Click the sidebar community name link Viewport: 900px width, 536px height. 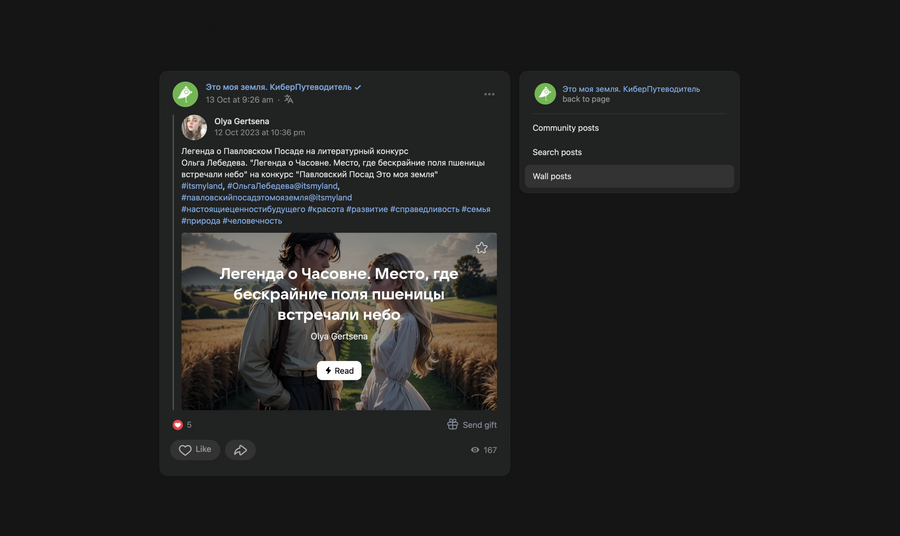tap(631, 89)
